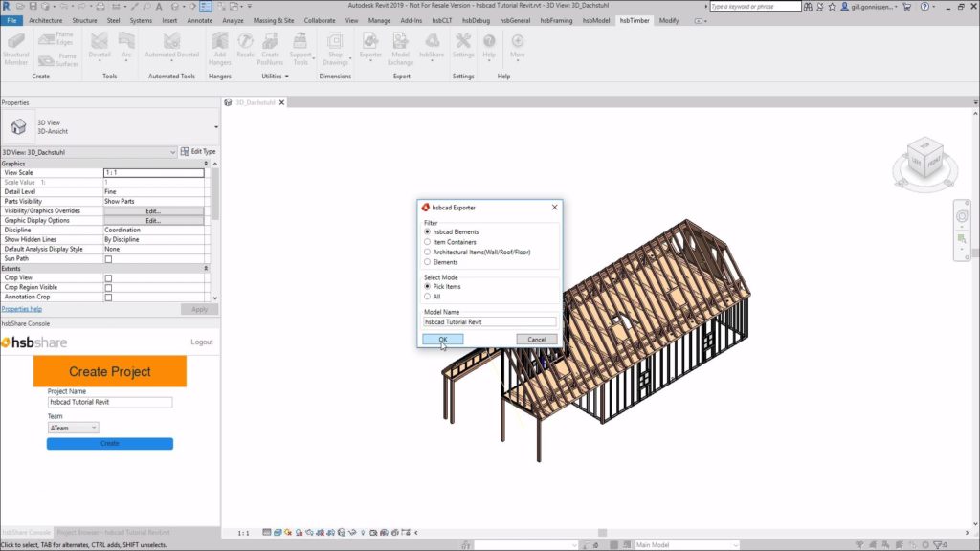This screenshot has height=551, width=980.
Task: Click the orange Create Project button
Action: pyautogui.click(x=110, y=372)
